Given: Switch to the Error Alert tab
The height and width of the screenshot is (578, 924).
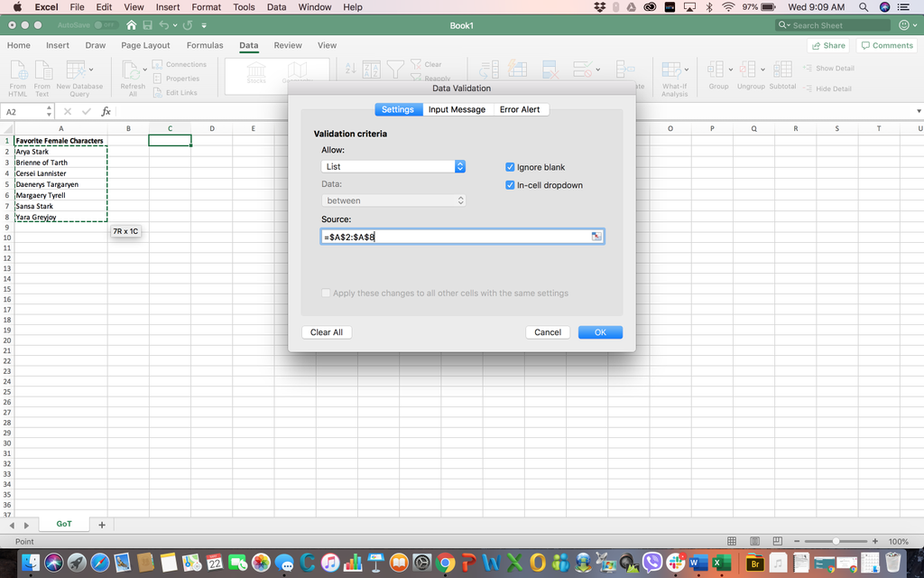Looking at the screenshot, I should point(521,108).
